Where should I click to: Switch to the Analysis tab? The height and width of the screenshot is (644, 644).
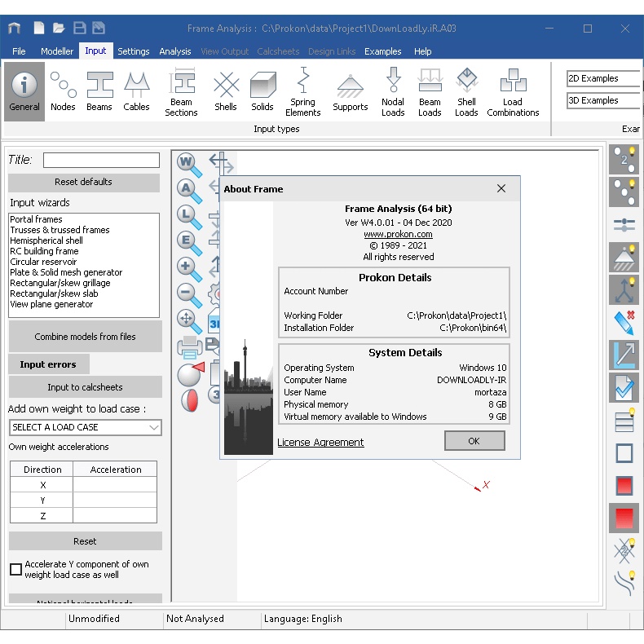tap(175, 51)
